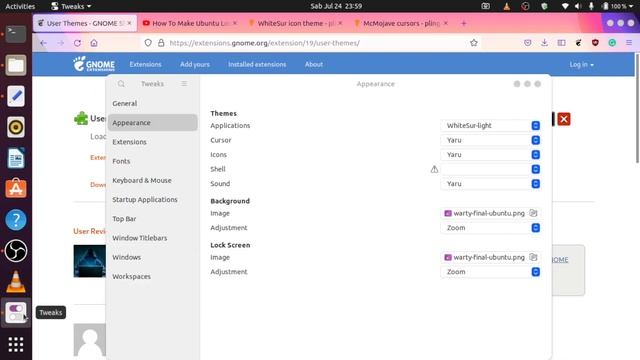Viewport: 640px width, 360px height.
Task: Reload the Firefox page
Action: [x=77, y=43]
